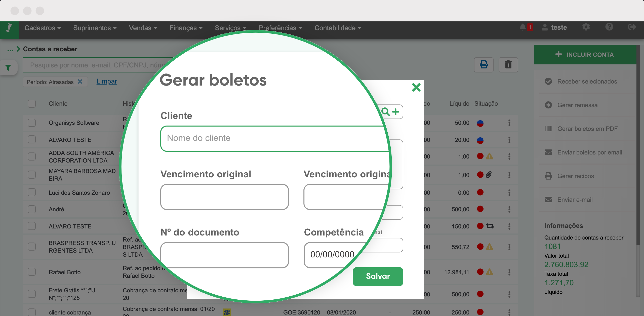The image size is (644, 316).
Task: Click the print icon button
Action: tap(484, 65)
